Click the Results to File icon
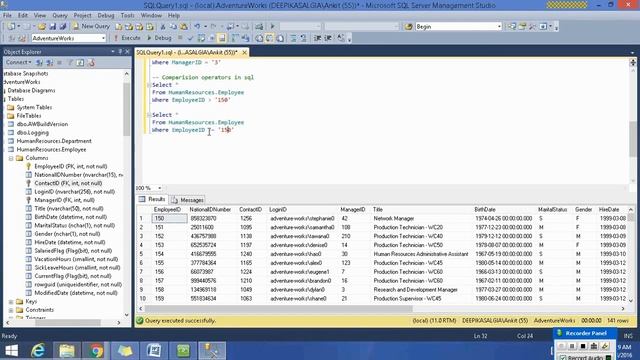 pyautogui.click(x=280, y=38)
